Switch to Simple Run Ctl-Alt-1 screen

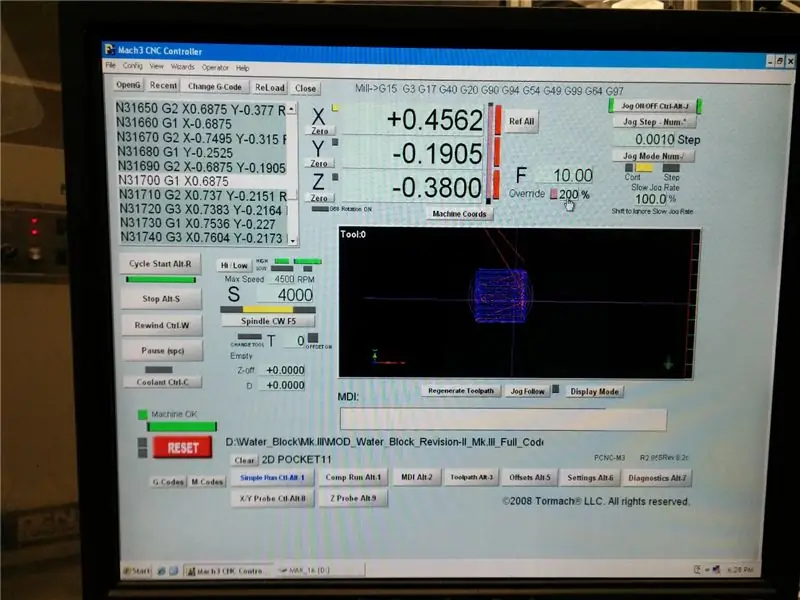click(x=272, y=478)
